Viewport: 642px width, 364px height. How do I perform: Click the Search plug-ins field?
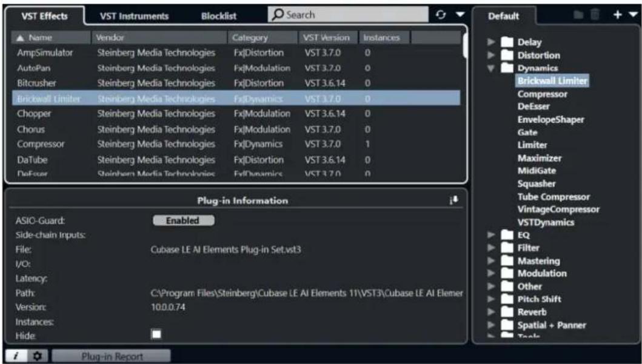tap(348, 15)
